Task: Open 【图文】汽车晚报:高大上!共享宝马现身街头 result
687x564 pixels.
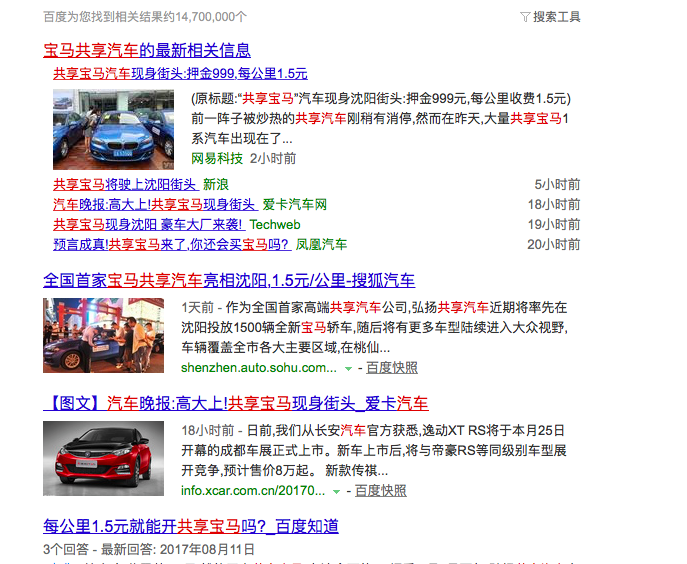Action: click(236, 403)
